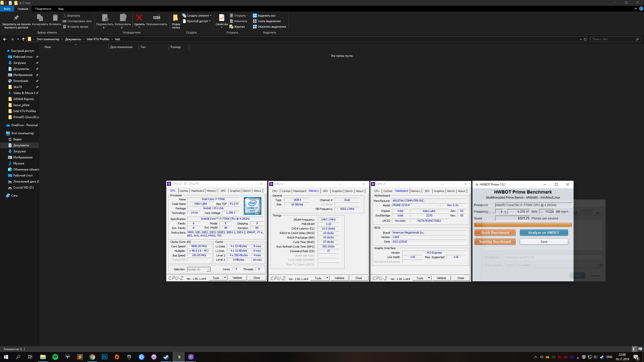Expand recent locations dropdown arrow
This screenshot has height=362, width=644.
pos(18,39)
